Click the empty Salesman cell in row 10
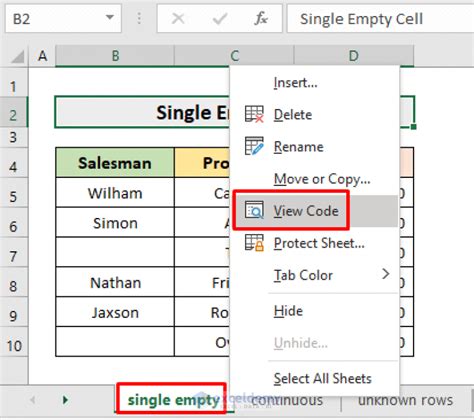 pos(115,342)
